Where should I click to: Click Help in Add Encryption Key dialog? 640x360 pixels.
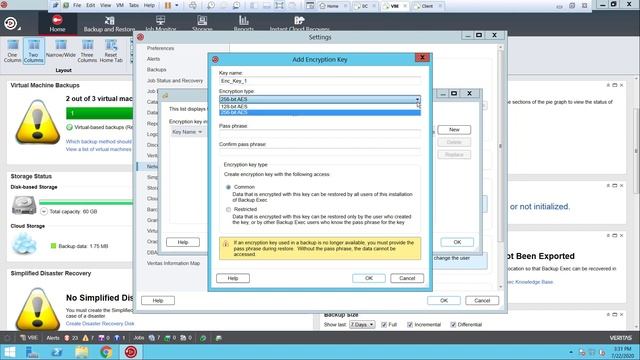click(x=233, y=278)
